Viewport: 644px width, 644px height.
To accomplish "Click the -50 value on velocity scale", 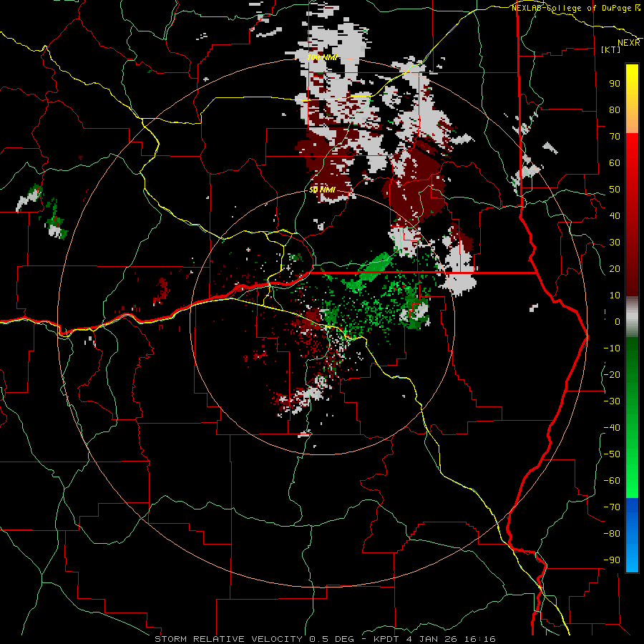I will point(612,454).
